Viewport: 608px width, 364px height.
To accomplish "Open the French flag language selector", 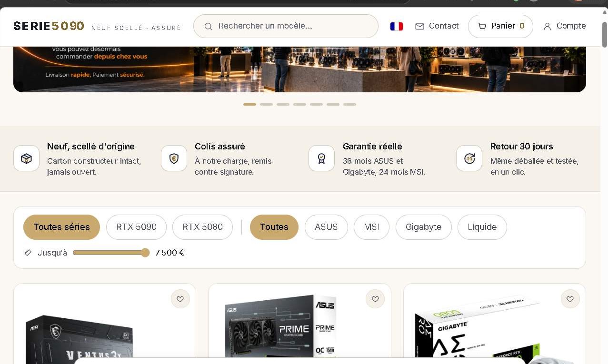I will 397,26.
